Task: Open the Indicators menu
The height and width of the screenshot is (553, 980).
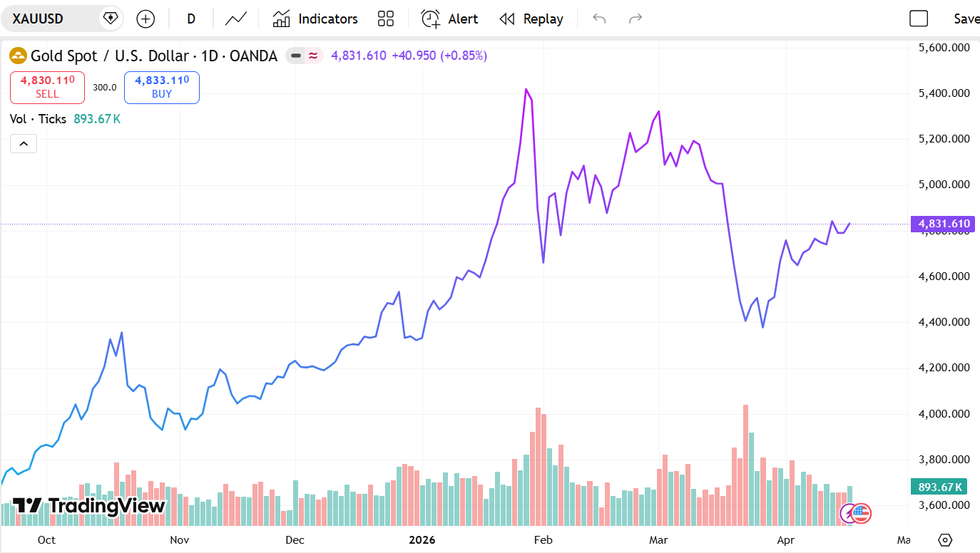Action: 315,19
